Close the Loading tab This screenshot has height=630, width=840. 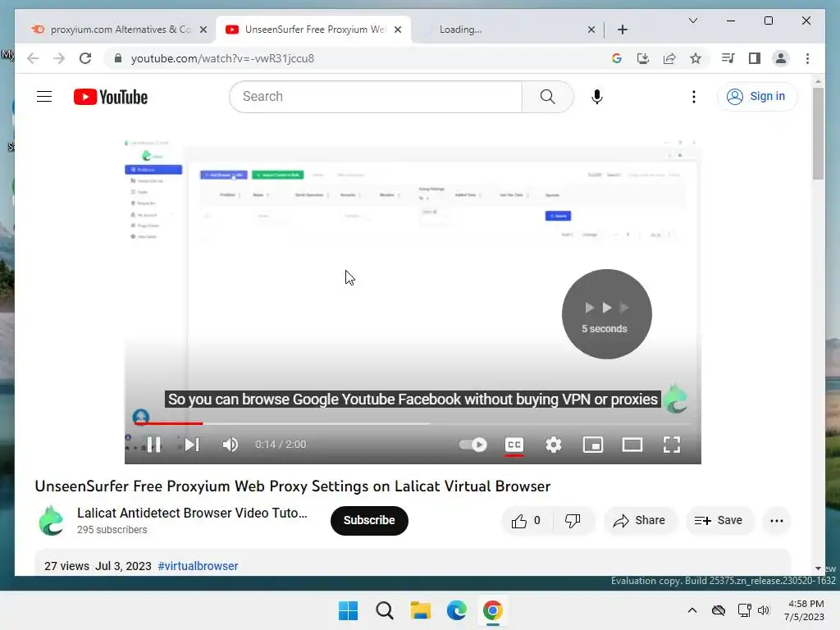pyautogui.click(x=591, y=30)
